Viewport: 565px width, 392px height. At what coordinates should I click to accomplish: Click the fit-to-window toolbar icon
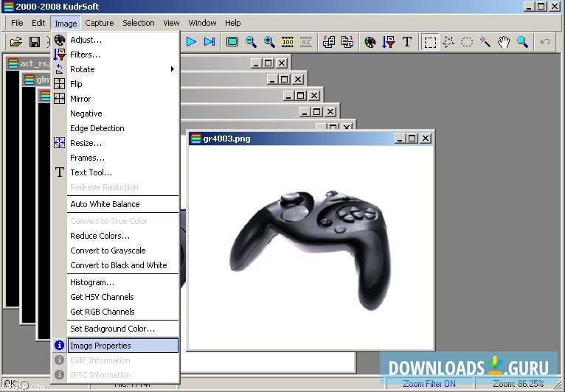coord(232,42)
